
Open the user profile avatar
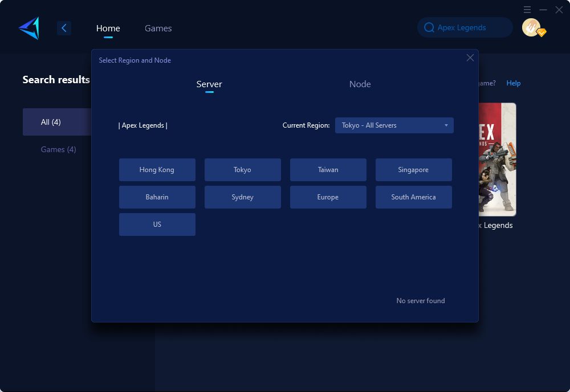point(531,27)
